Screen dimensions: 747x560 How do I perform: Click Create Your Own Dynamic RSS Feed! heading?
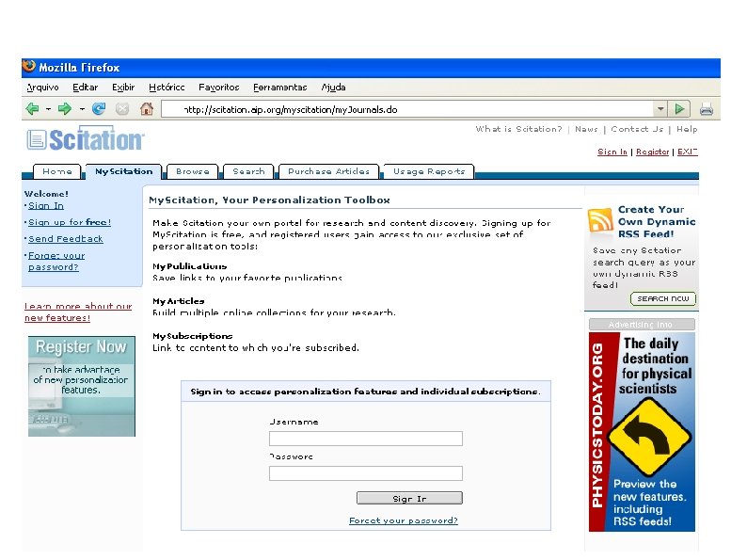(x=657, y=221)
